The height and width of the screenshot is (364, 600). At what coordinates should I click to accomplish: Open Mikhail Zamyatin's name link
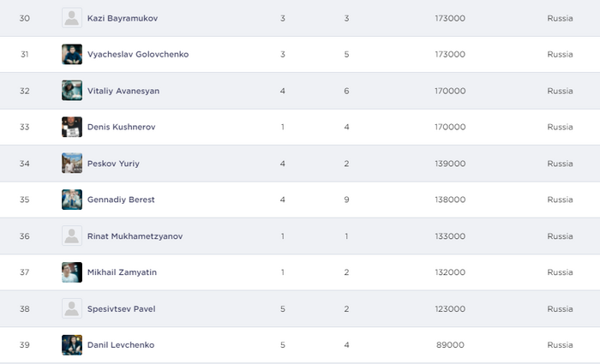pyautogui.click(x=122, y=272)
